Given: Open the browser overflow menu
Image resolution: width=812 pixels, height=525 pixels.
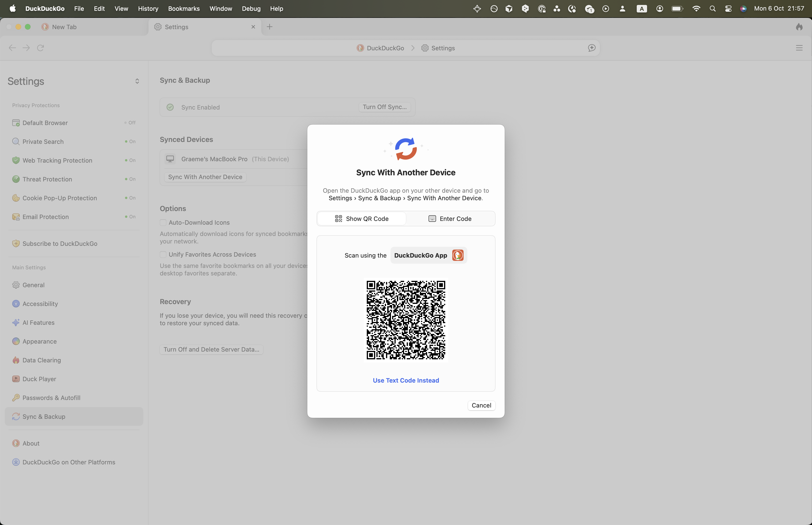Looking at the screenshot, I should [799, 48].
